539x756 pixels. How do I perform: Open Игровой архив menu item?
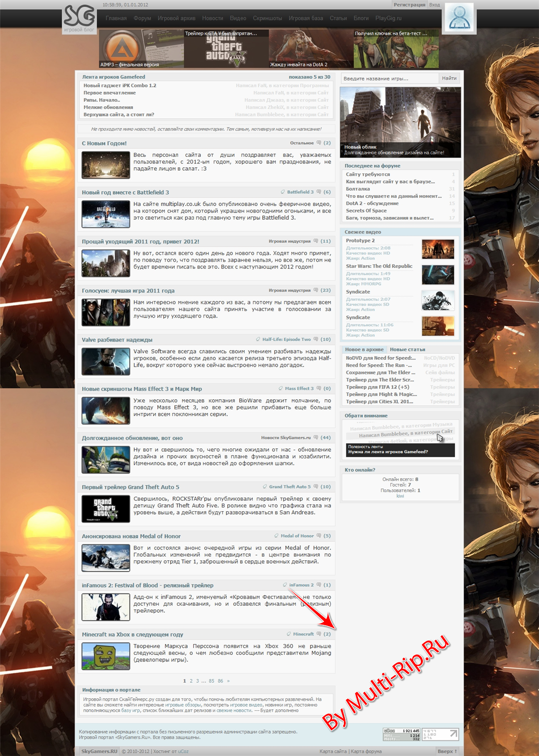176,18
